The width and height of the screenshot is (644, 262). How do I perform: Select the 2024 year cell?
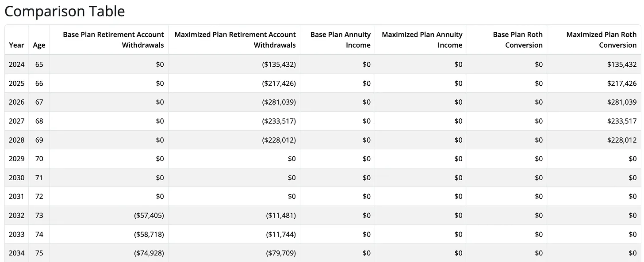(x=17, y=65)
